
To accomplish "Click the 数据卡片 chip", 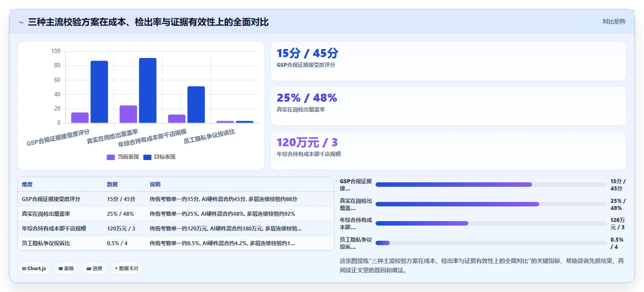I will pyautogui.click(x=127, y=268).
